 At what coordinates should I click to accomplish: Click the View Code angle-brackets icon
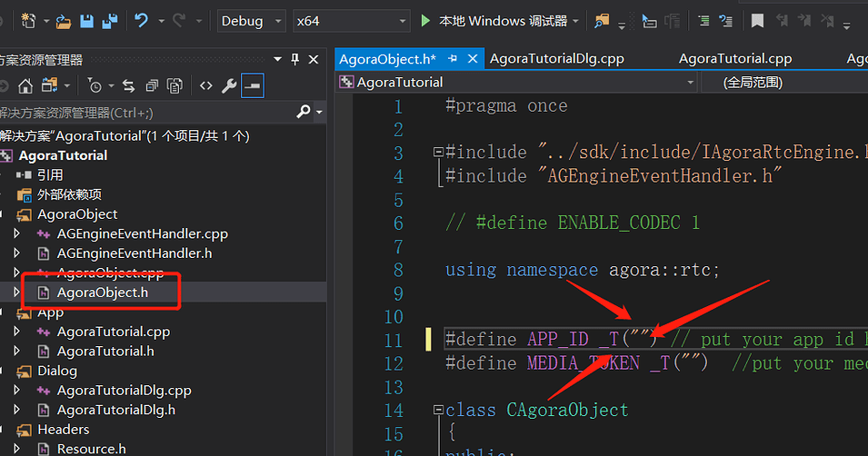click(x=206, y=85)
